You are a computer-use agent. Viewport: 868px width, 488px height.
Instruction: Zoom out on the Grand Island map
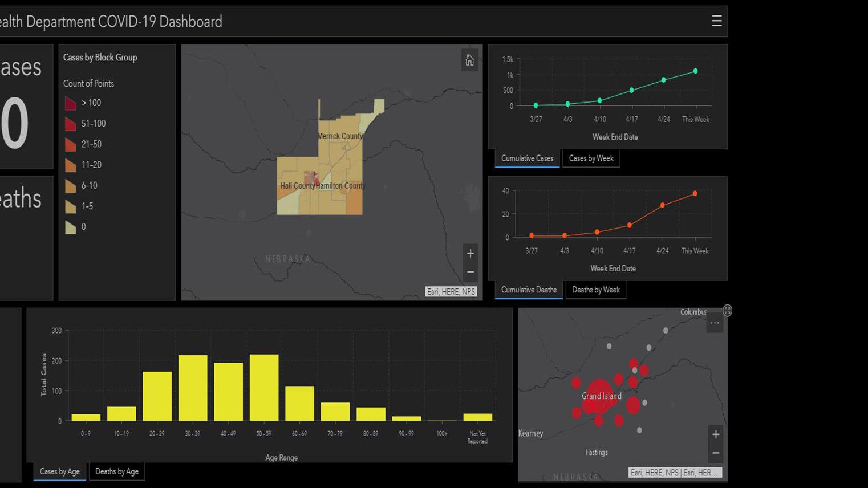pyautogui.click(x=716, y=453)
